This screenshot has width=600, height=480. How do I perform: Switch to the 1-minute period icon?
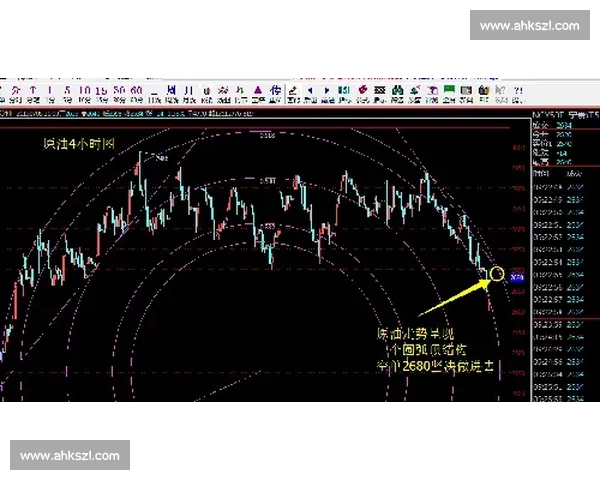[x=50, y=94]
